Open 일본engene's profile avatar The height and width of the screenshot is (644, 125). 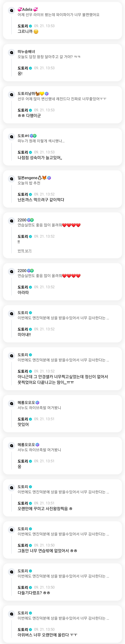pos(11,179)
